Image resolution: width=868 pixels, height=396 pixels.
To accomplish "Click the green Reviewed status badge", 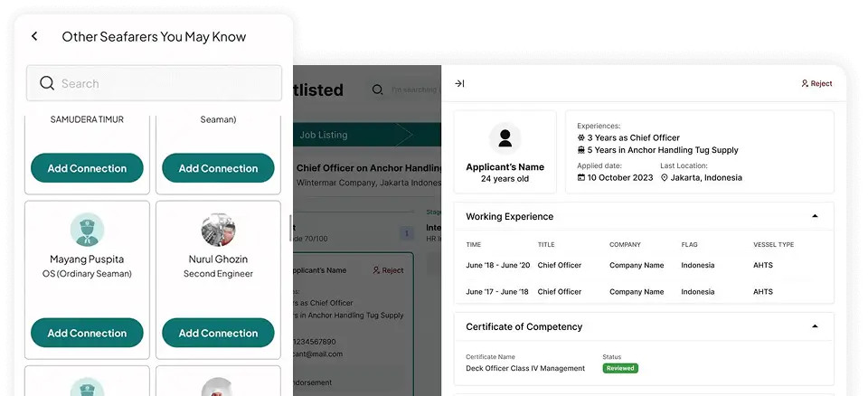I will 620,368.
